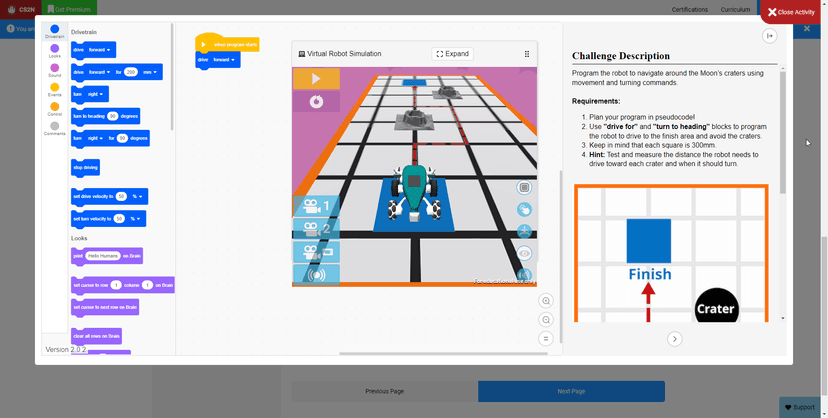Click the Finish diagram thumbnail
This screenshot has width=828, height=418.
tap(671, 254)
